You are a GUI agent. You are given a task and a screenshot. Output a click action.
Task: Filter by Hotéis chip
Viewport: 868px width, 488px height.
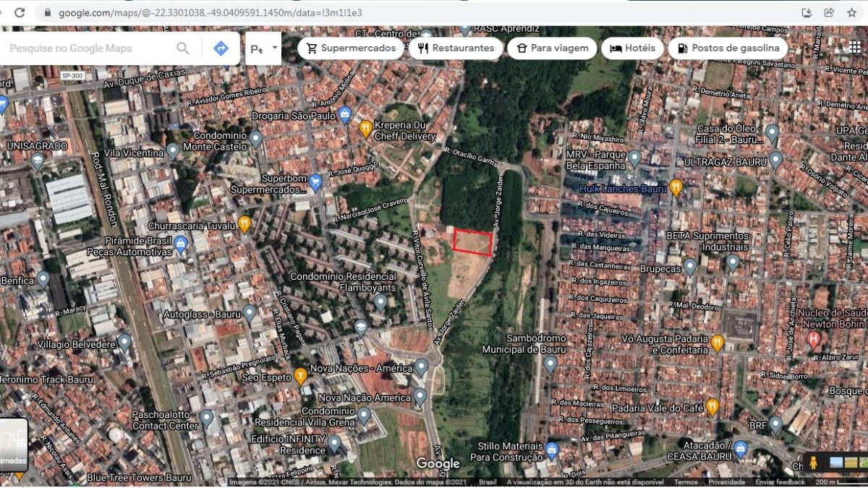click(632, 48)
